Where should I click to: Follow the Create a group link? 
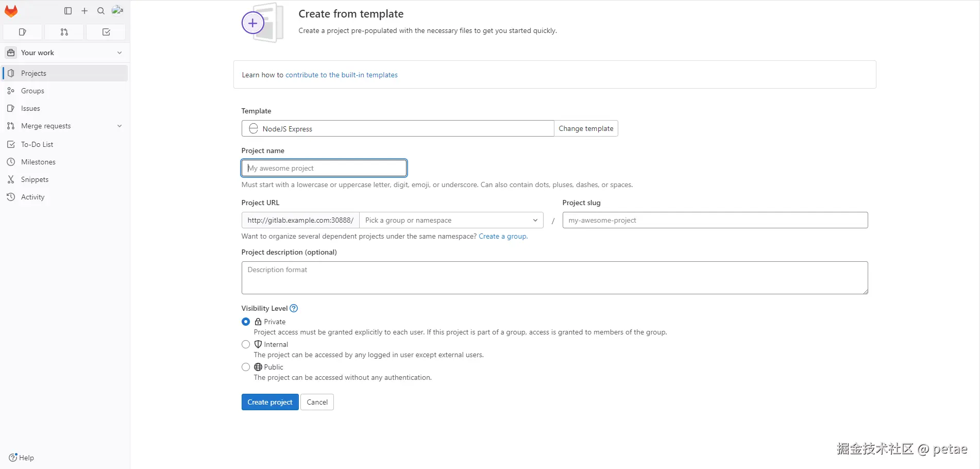tap(502, 236)
